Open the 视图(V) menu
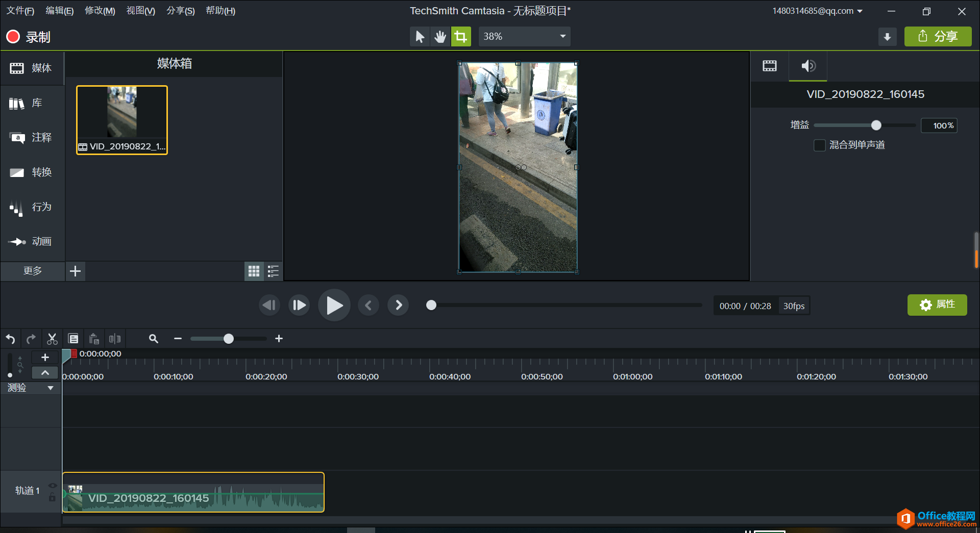Screen dimensions: 980x533 [x=140, y=11]
